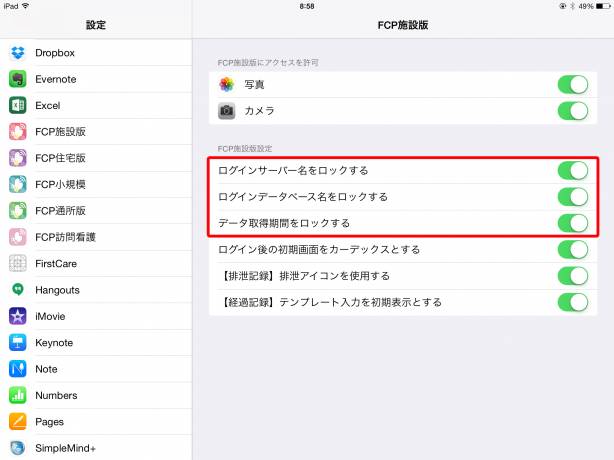The height and width of the screenshot is (460, 614).
Task: Select the FCP小規模 list row
Action: 60,184
